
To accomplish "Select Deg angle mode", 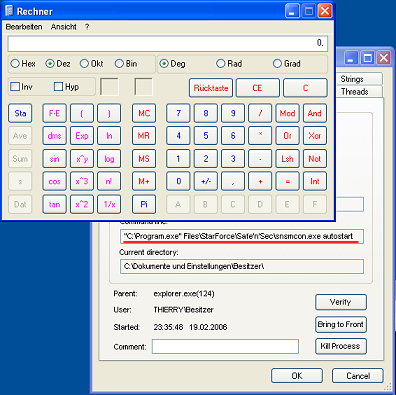I will (164, 64).
